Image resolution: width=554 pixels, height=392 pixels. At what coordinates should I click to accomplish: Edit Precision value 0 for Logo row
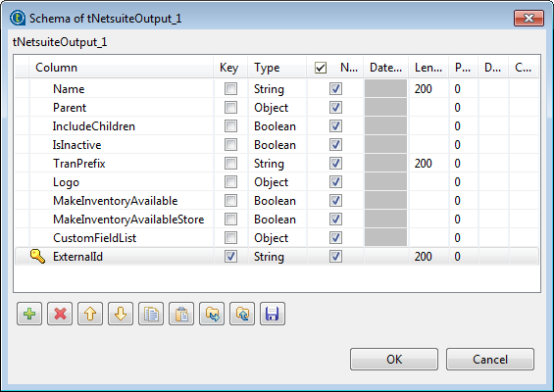[x=464, y=182]
